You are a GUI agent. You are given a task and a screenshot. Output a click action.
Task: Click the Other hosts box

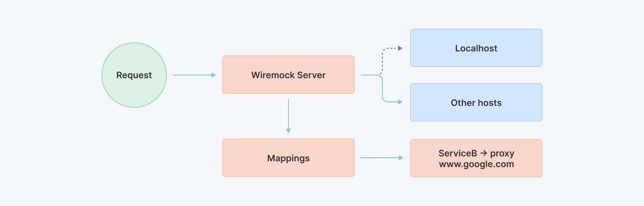476,103
